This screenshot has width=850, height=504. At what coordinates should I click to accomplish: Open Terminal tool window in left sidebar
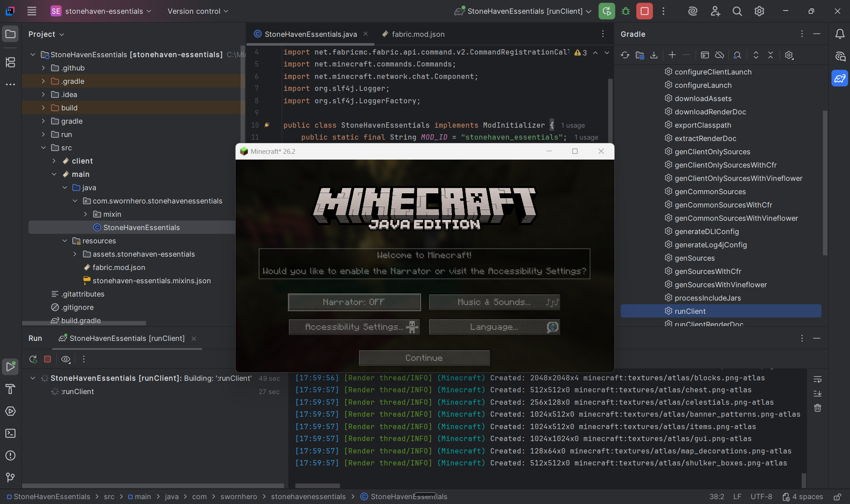pyautogui.click(x=11, y=433)
